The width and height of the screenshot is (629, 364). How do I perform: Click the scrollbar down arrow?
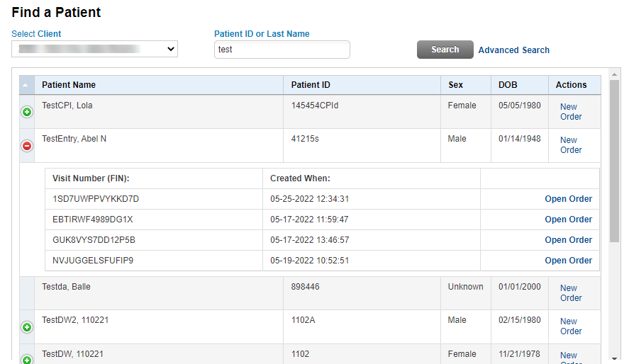tap(614, 358)
